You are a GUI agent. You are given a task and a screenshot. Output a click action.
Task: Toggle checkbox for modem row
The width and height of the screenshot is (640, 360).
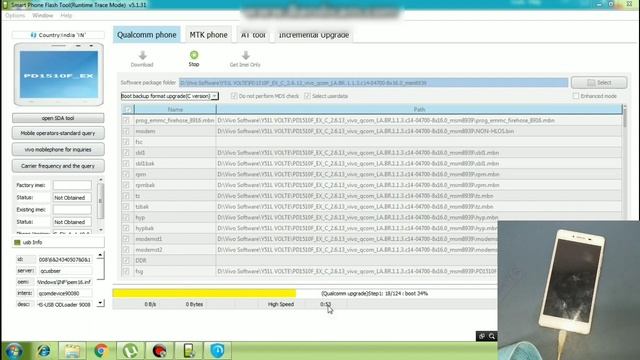(x=127, y=131)
